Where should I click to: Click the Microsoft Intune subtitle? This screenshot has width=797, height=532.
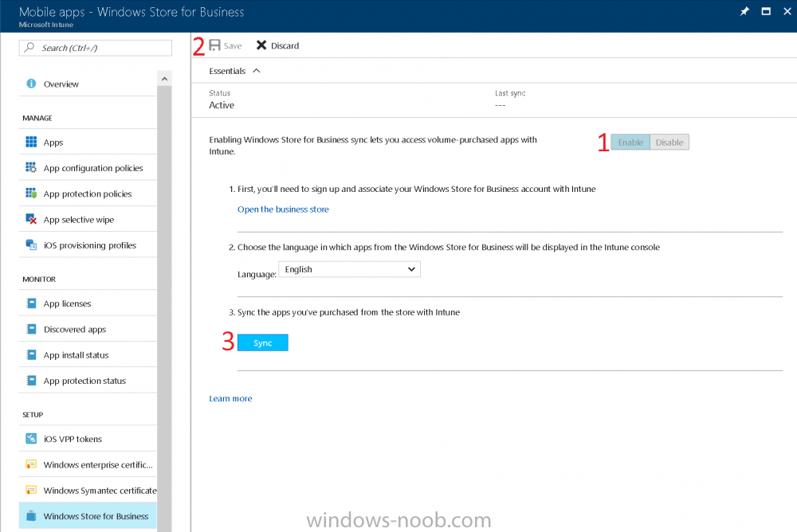click(x=46, y=25)
